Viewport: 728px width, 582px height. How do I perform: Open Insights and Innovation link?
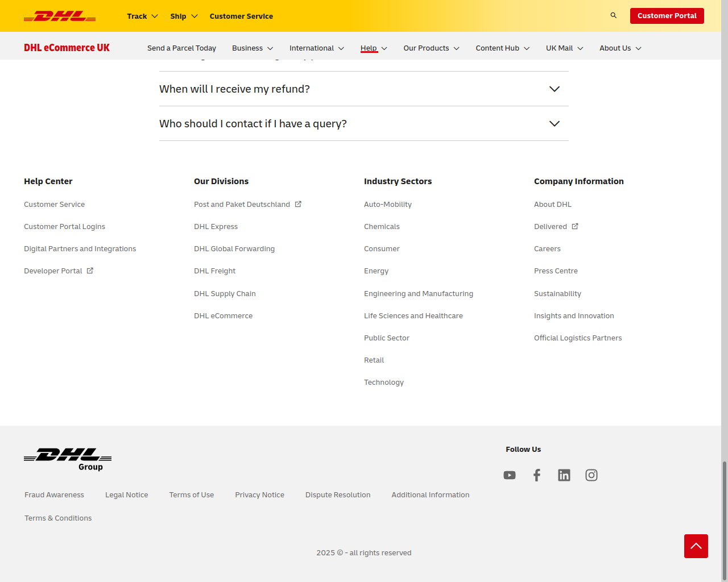click(x=574, y=315)
